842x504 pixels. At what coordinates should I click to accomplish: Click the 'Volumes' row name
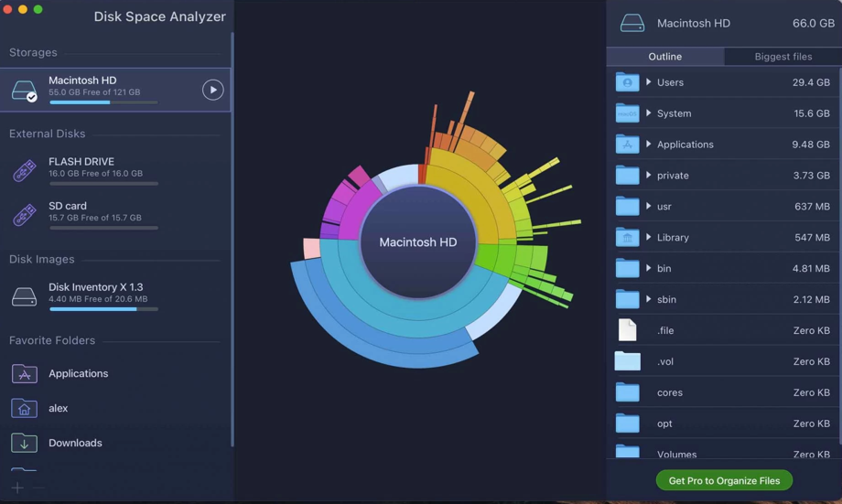(x=676, y=454)
